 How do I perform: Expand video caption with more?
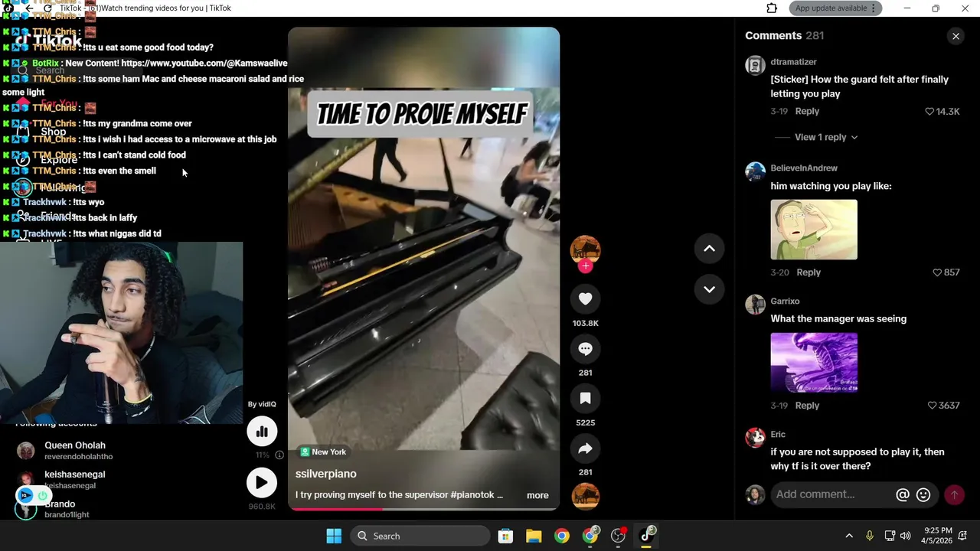(537, 495)
